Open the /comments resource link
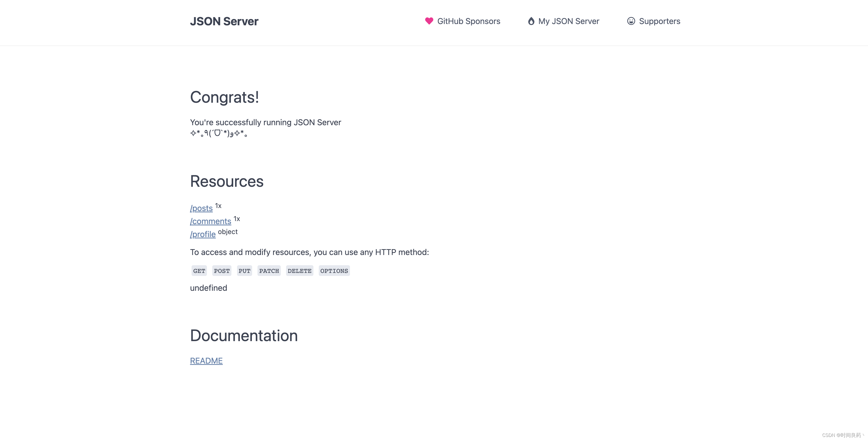Screen dimensions: 868x440 210,221
